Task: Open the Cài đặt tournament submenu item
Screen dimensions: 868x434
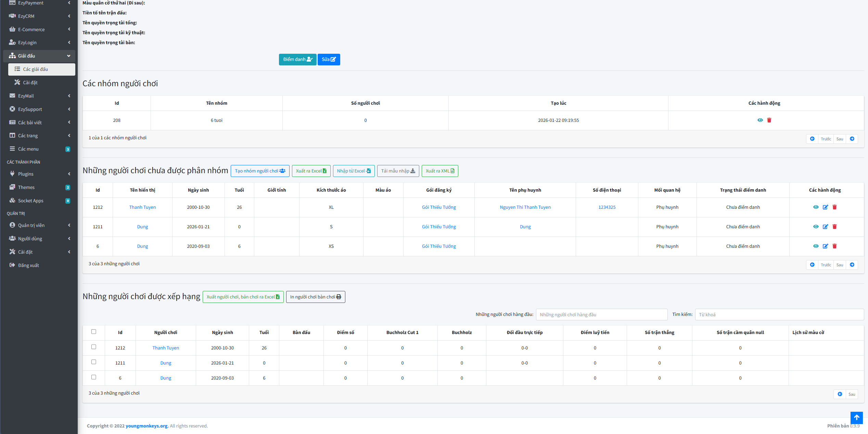Action: 30,82
